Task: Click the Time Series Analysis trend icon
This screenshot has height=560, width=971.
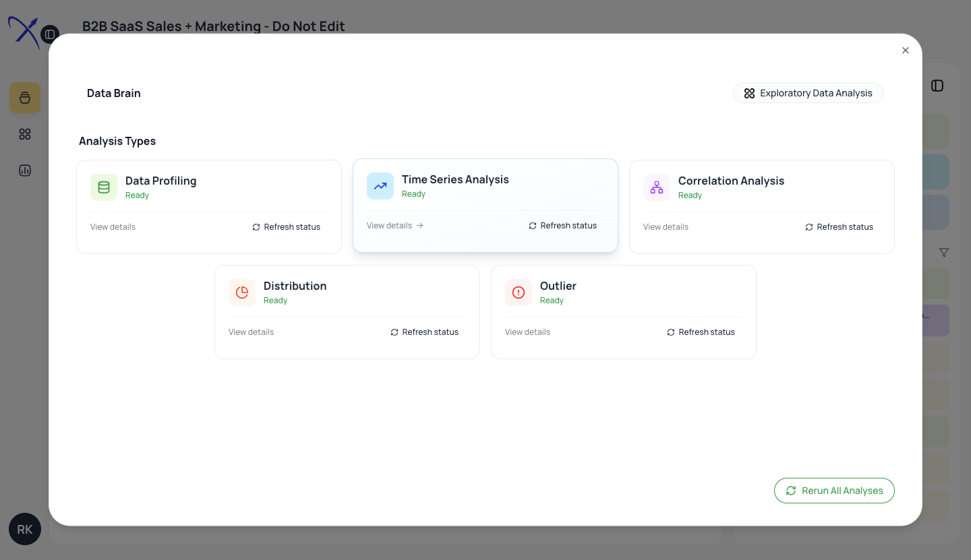Action: (x=380, y=186)
